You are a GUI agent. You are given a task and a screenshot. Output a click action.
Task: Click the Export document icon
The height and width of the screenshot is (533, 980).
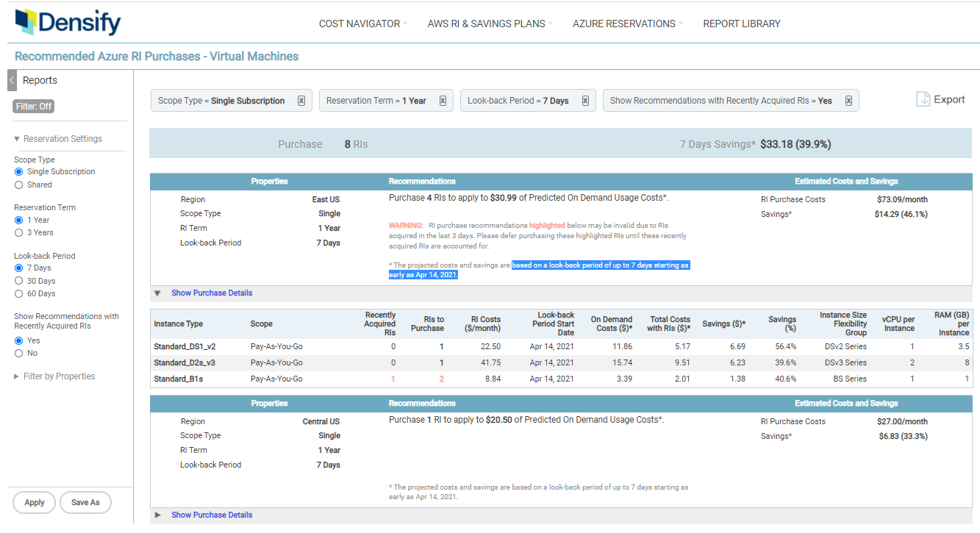coord(923,99)
